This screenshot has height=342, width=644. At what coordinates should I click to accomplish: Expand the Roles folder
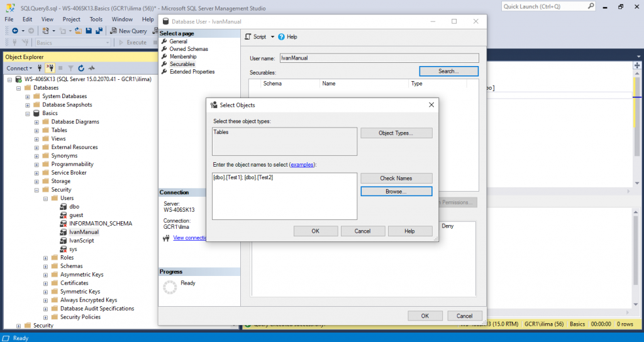[45, 258]
